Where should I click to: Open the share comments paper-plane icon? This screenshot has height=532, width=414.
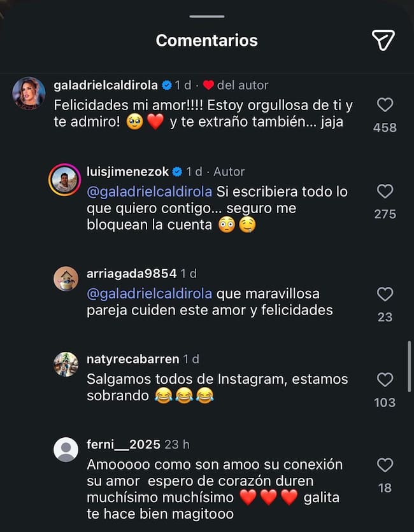pyautogui.click(x=384, y=39)
